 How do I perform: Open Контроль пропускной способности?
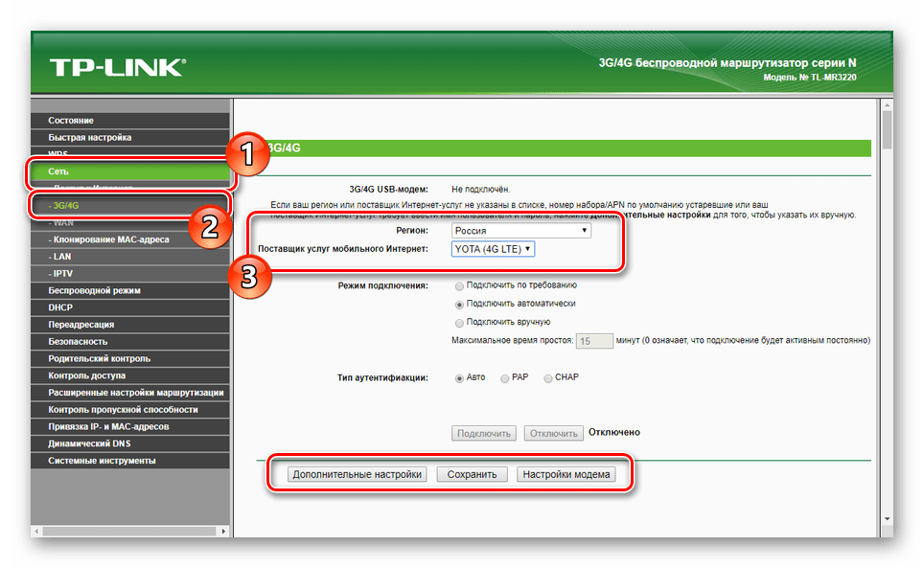[129, 410]
